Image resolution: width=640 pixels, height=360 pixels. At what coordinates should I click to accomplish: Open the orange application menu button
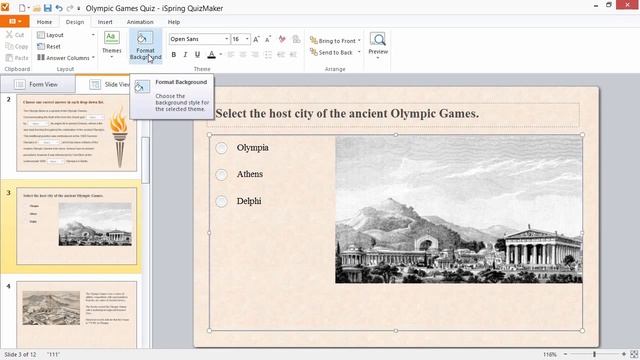pyautogui.click(x=15, y=21)
